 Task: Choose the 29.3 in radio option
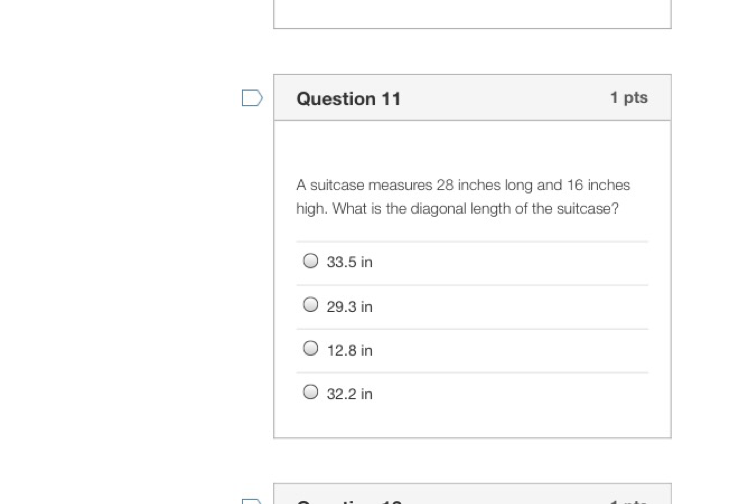[310, 305]
